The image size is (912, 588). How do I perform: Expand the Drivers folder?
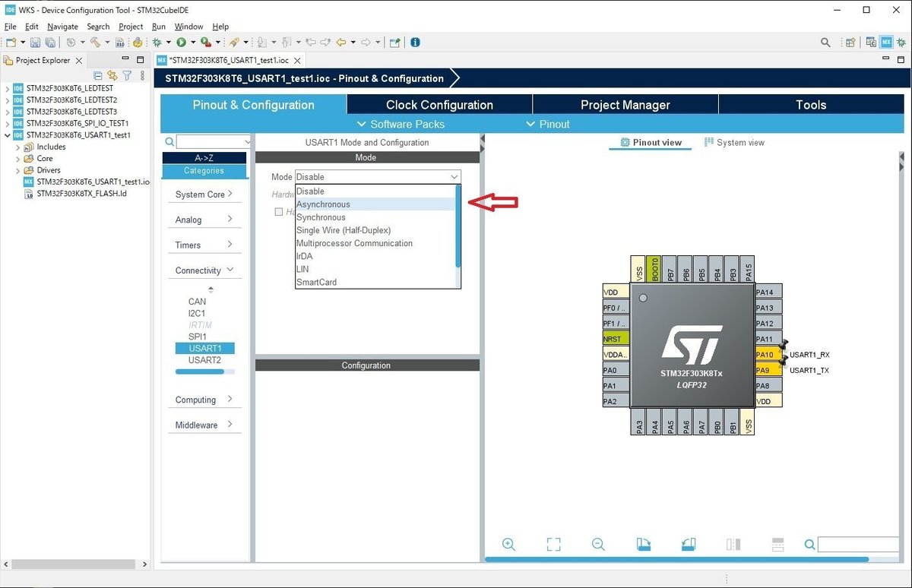pyautogui.click(x=18, y=170)
